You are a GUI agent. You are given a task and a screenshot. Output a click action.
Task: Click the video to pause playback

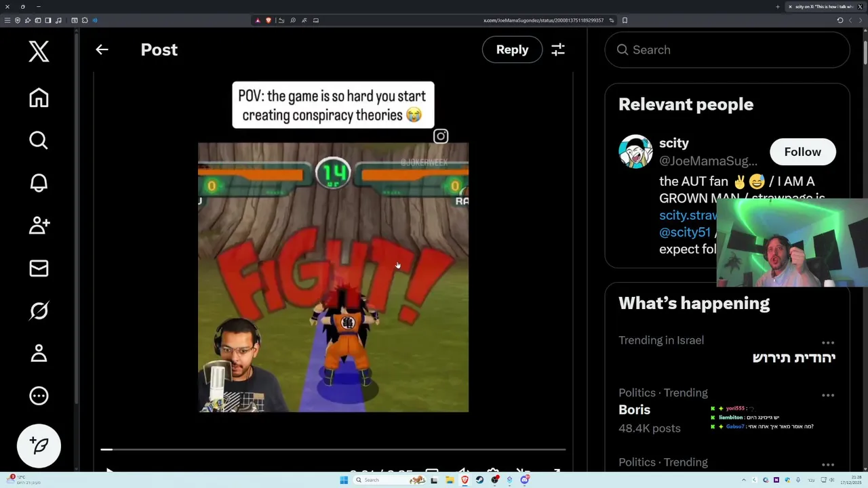333,277
